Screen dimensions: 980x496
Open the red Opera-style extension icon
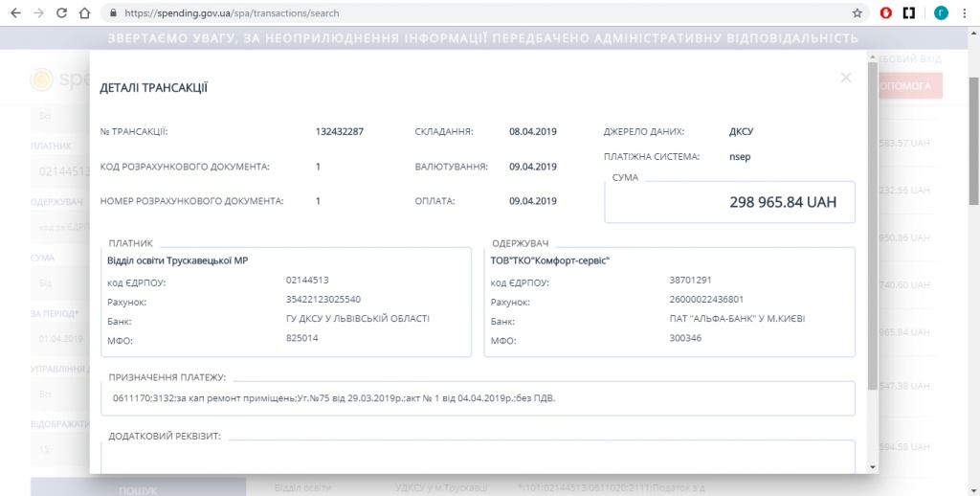[x=885, y=13]
